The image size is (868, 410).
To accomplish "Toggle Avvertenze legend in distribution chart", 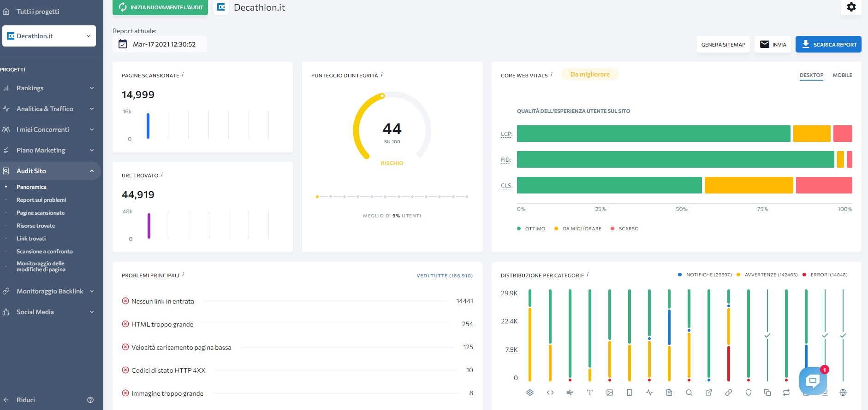I will 767,275.
